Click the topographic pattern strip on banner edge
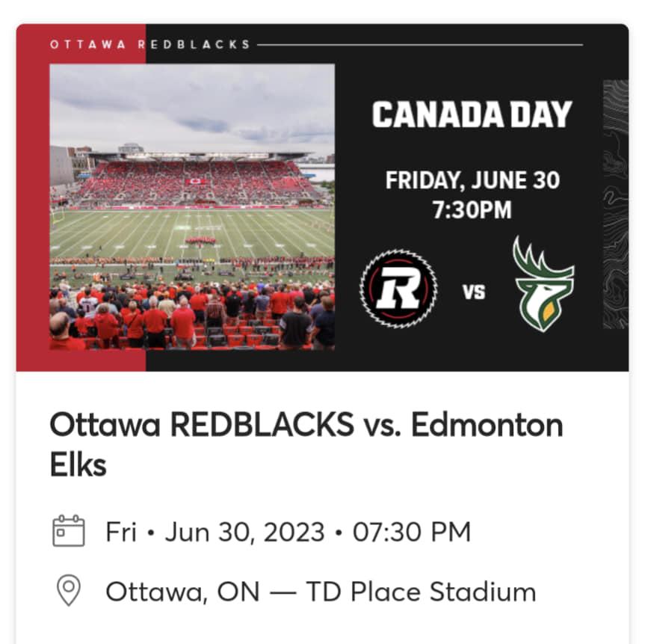The image size is (645, 644). (x=615, y=205)
